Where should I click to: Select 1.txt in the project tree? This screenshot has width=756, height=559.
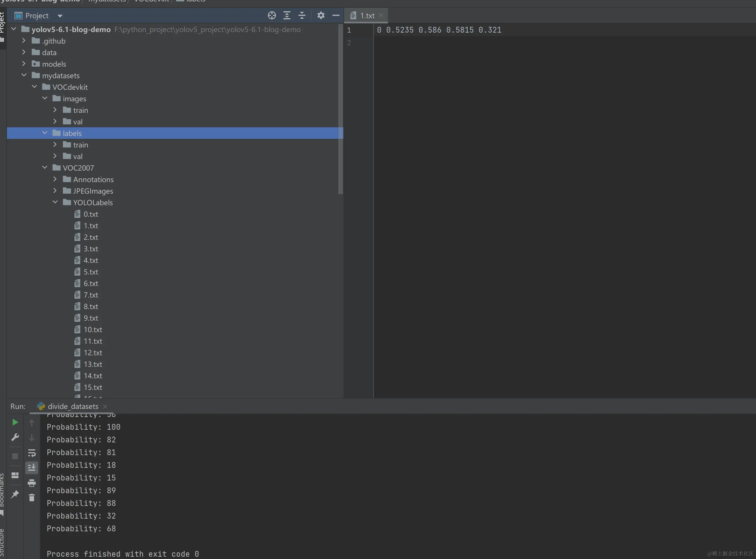[x=91, y=225]
